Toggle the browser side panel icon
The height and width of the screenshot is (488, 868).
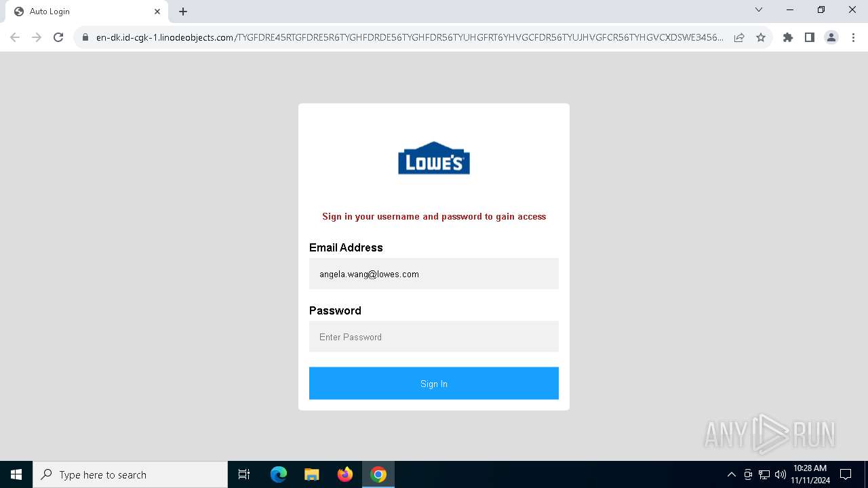810,37
